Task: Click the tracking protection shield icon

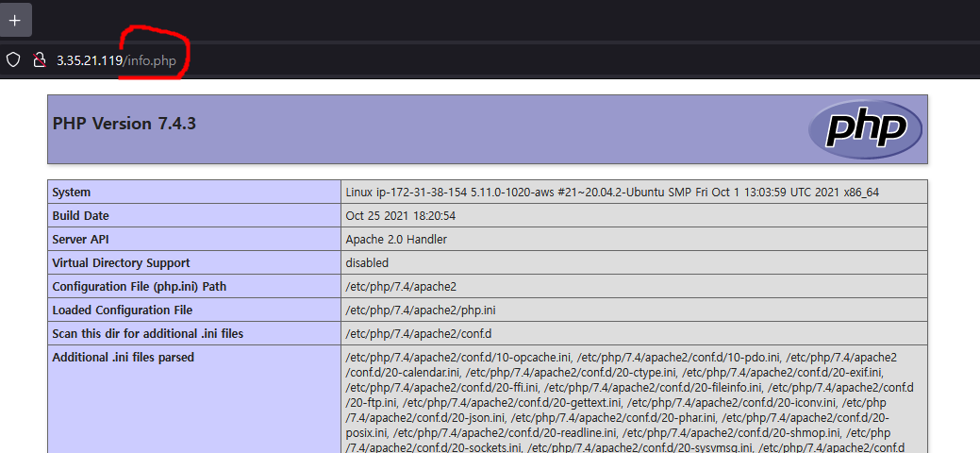Action: point(13,60)
